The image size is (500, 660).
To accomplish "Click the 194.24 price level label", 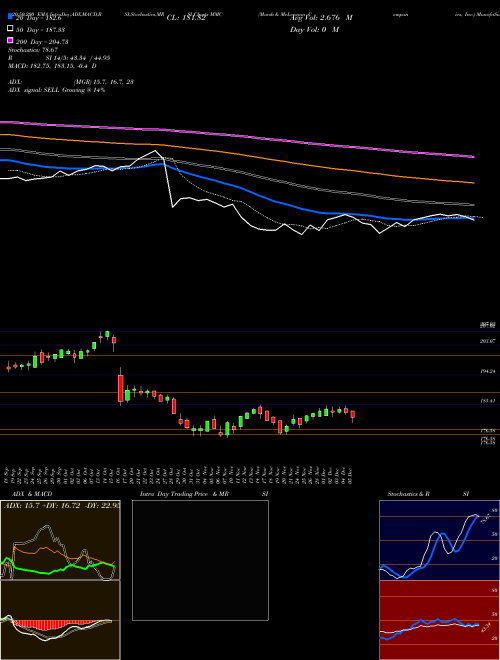I will (488, 371).
